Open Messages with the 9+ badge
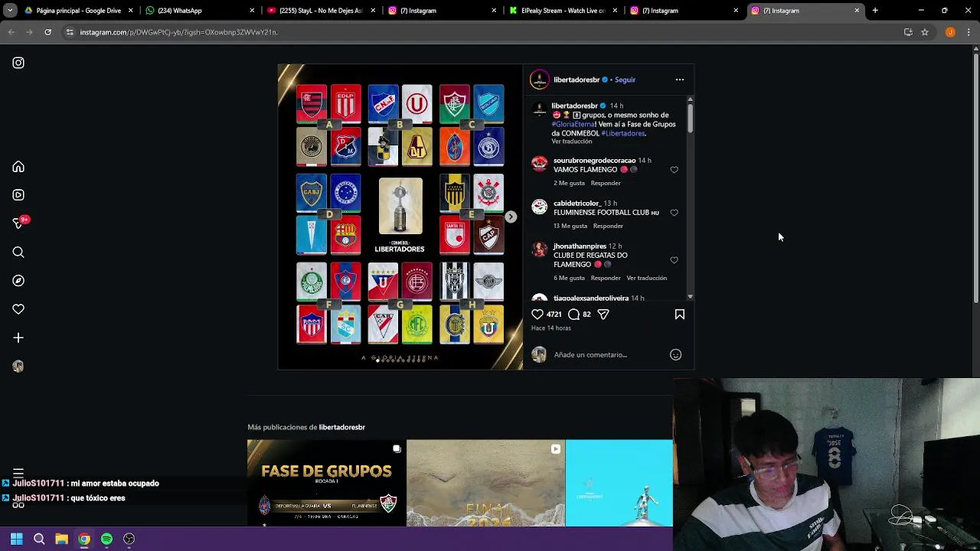980x551 pixels. (x=18, y=223)
